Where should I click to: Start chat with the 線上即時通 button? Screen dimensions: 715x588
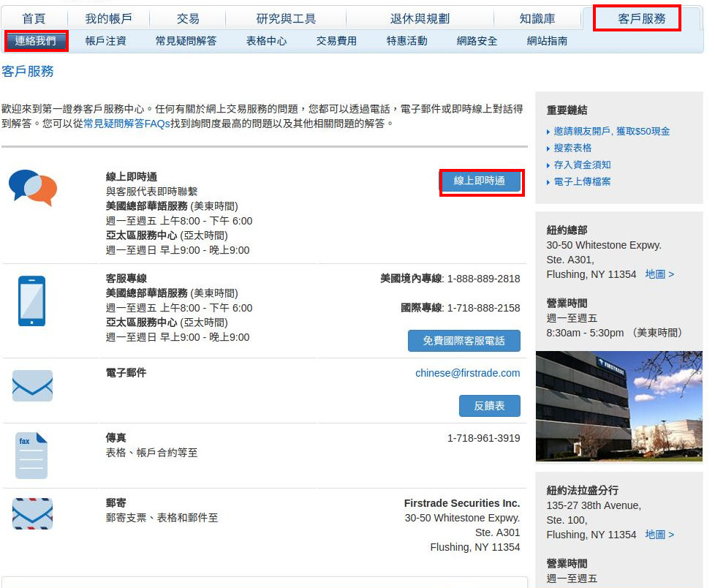point(480,181)
